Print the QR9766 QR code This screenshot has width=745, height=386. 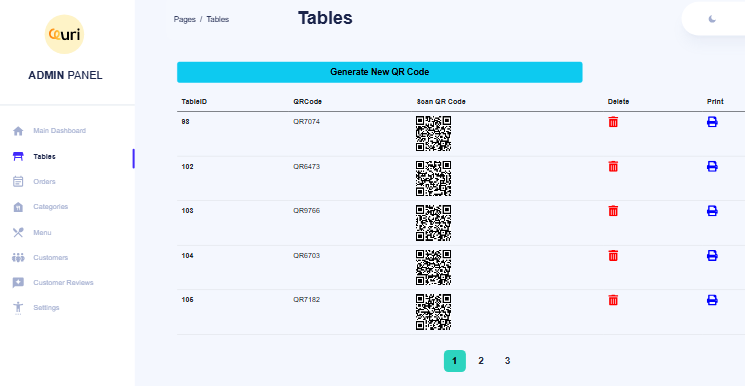click(712, 211)
